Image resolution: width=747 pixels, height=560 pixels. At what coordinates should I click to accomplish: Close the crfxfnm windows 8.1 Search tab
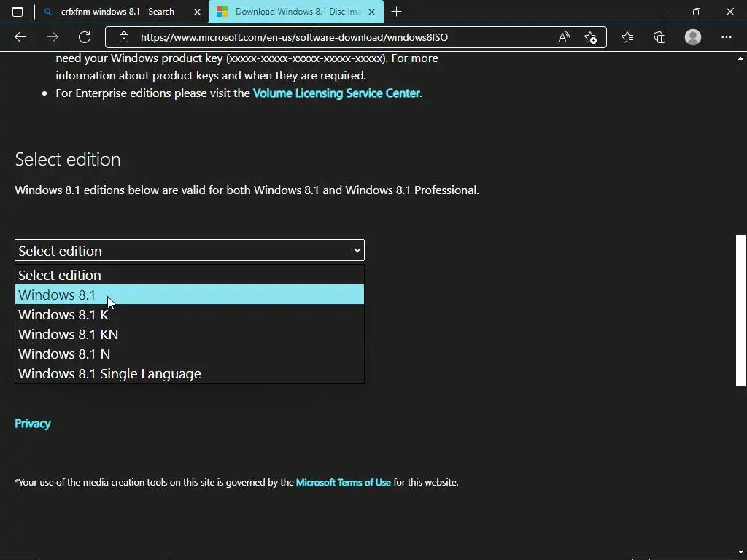coord(197,12)
